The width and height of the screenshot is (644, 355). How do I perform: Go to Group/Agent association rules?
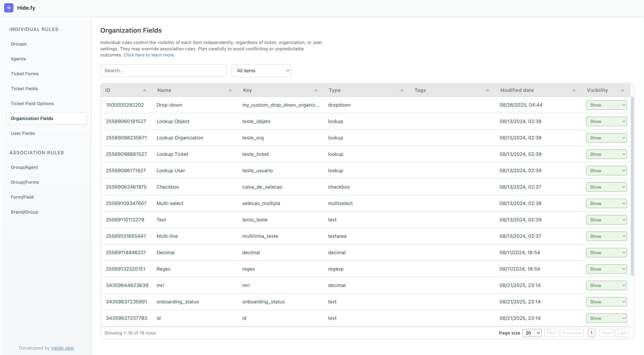coord(24,167)
